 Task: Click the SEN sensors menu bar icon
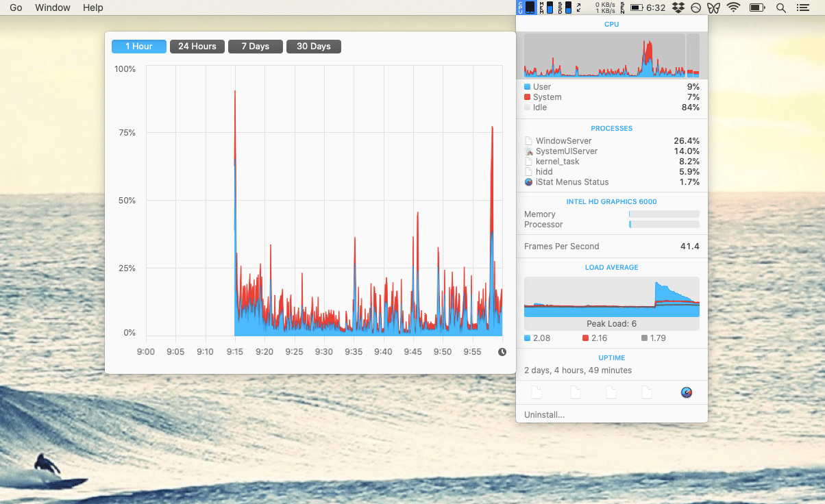click(622, 8)
